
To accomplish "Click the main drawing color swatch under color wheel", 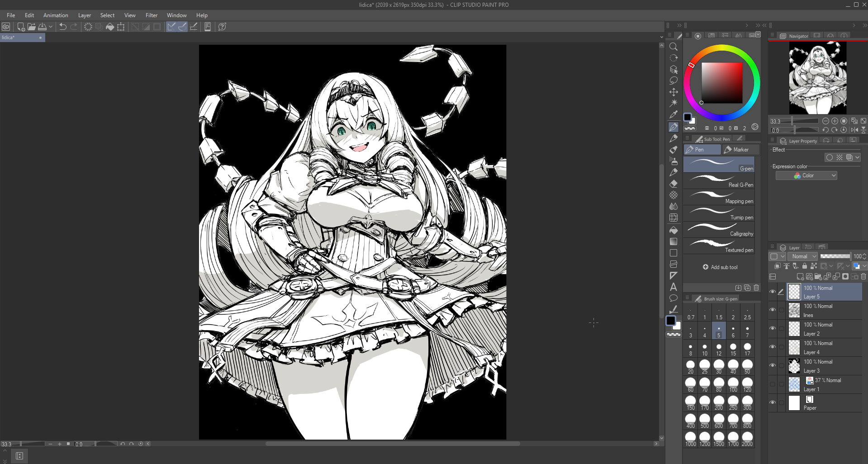I will click(x=688, y=117).
